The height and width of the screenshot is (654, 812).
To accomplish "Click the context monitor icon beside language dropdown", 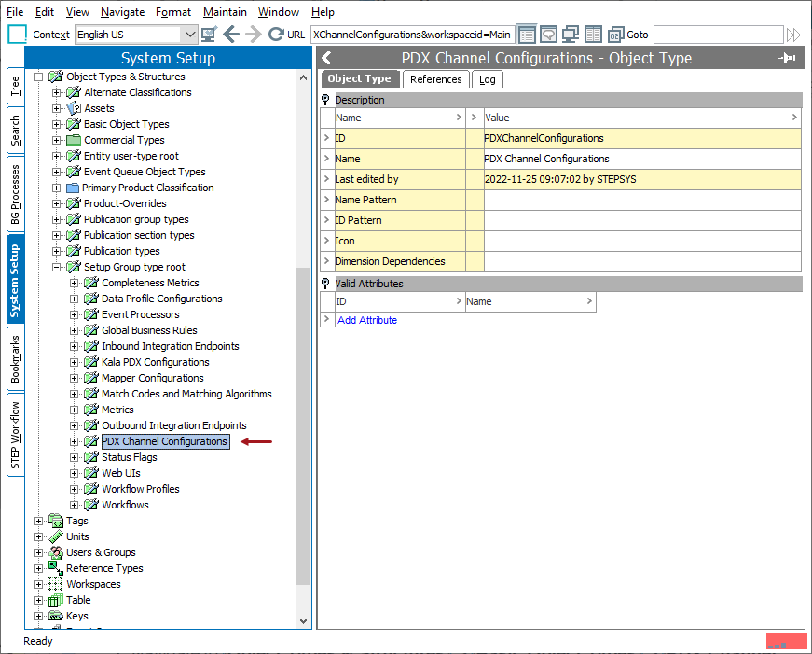I will [x=209, y=35].
